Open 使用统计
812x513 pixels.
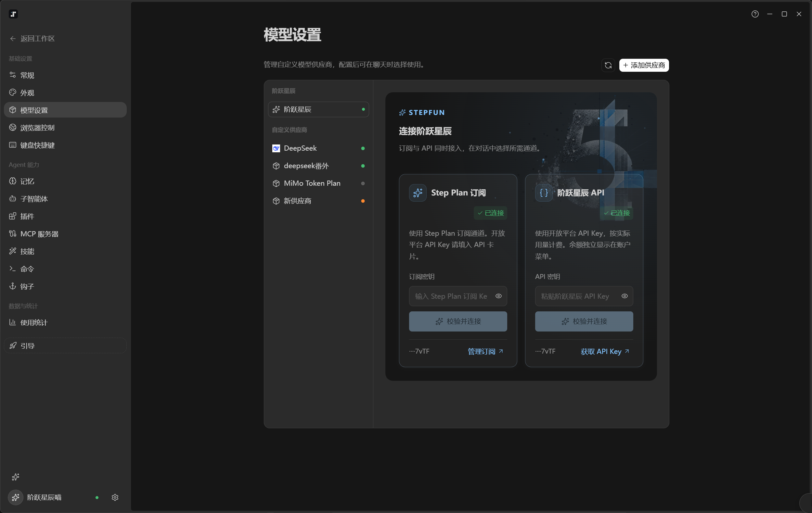click(65, 322)
